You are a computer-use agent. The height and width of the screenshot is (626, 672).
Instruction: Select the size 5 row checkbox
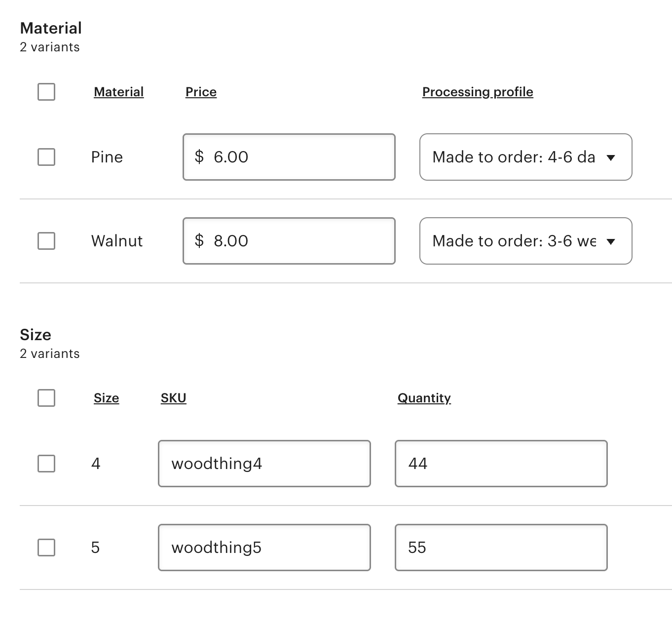tap(46, 548)
